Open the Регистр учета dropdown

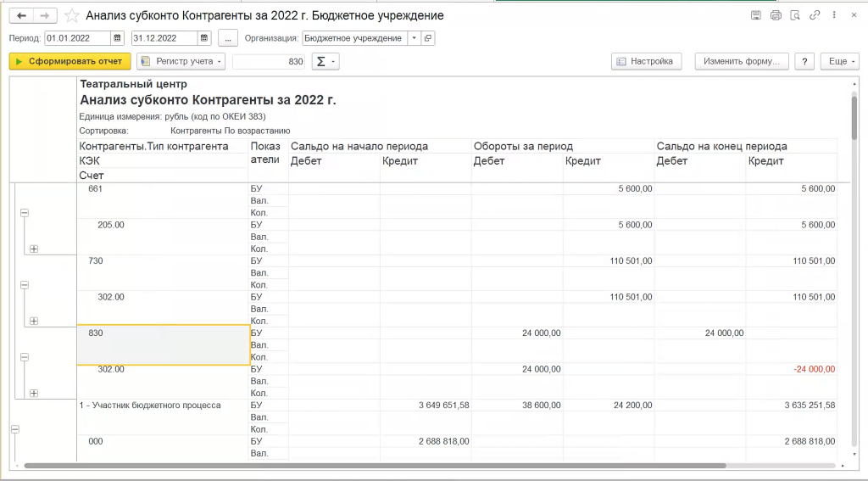point(181,61)
